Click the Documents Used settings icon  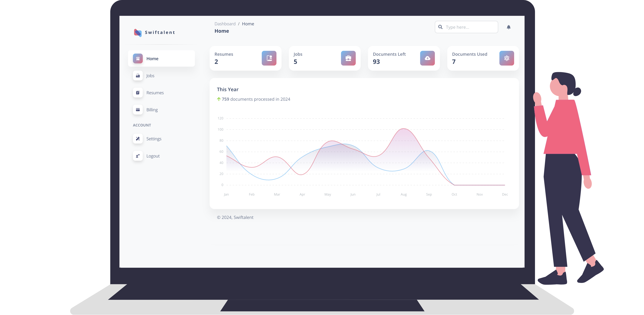(506, 58)
